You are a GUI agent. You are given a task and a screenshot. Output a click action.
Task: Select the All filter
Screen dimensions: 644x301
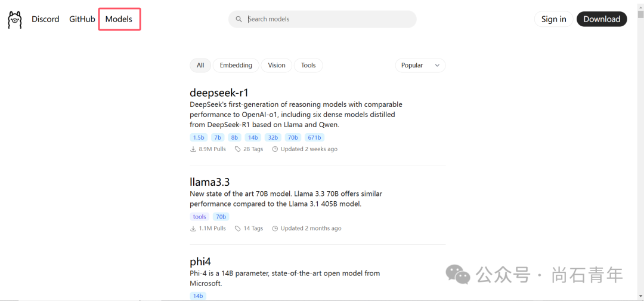[200, 65]
